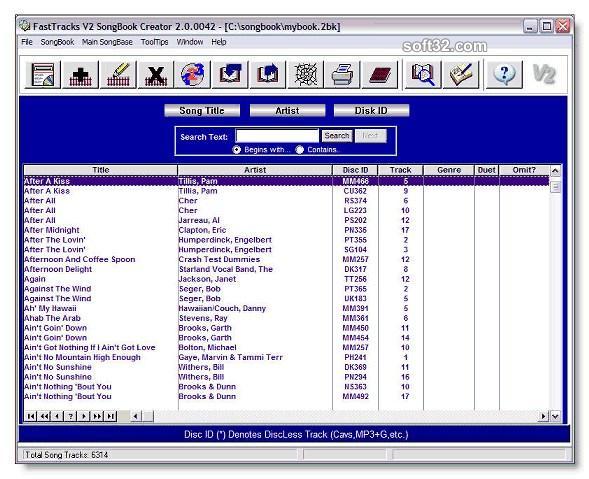Click the book magnifier search icon
Viewport: 589px width, 479px height.
423,74
